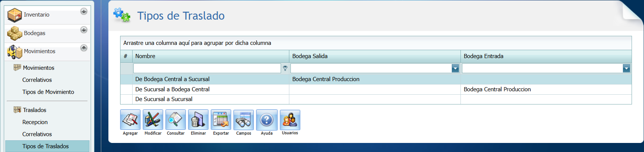
Task: Click the Nombre filter text field
Action: (207, 68)
